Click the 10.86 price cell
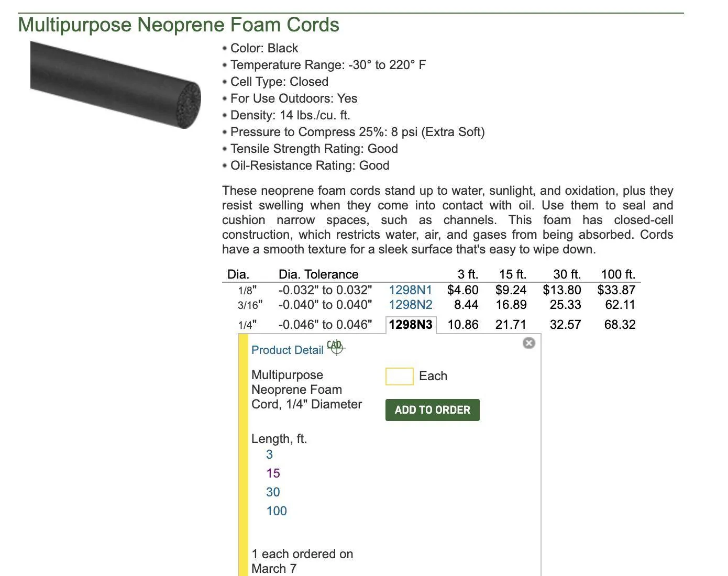 (463, 325)
